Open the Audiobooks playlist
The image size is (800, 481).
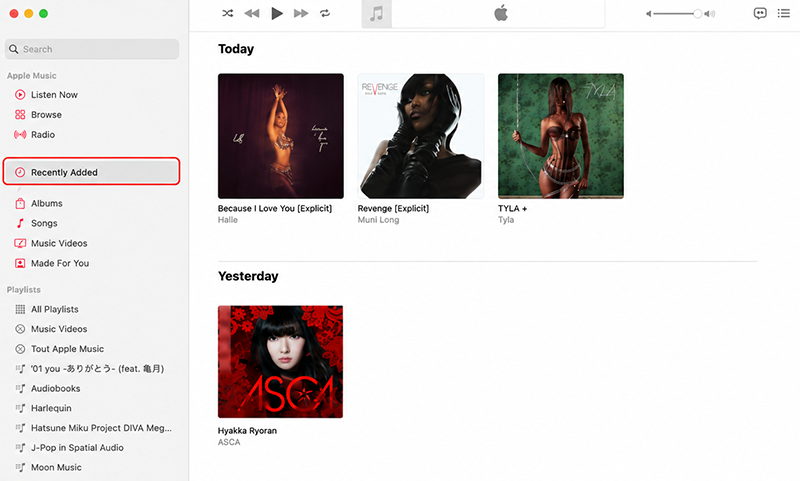click(x=56, y=388)
